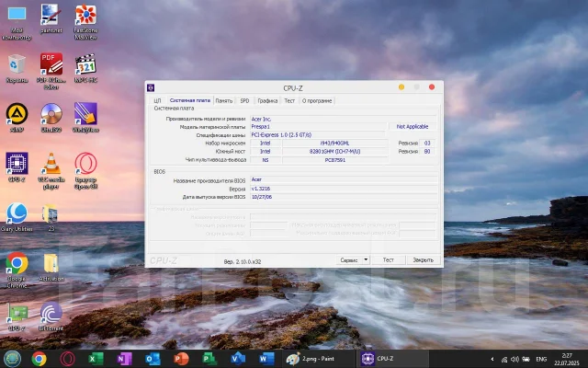This screenshot has height=368, width=588.
Task: Open Visio from the taskbar
Action: tap(238, 359)
